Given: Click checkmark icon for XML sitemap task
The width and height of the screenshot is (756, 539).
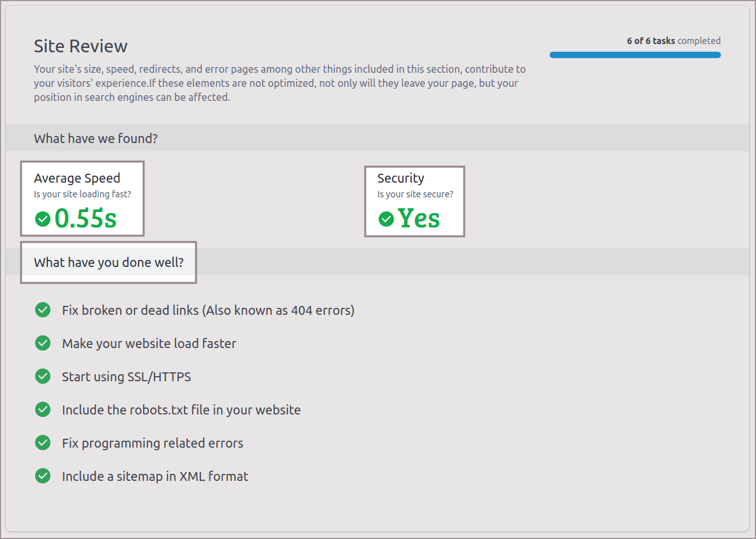Looking at the screenshot, I should pyautogui.click(x=43, y=476).
